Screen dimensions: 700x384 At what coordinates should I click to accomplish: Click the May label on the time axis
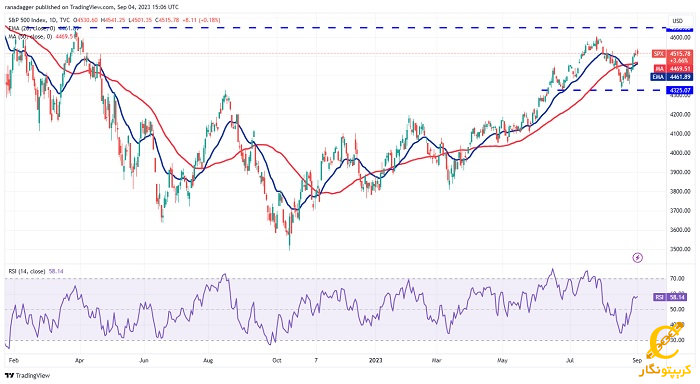pyautogui.click(x=502, y=360)
